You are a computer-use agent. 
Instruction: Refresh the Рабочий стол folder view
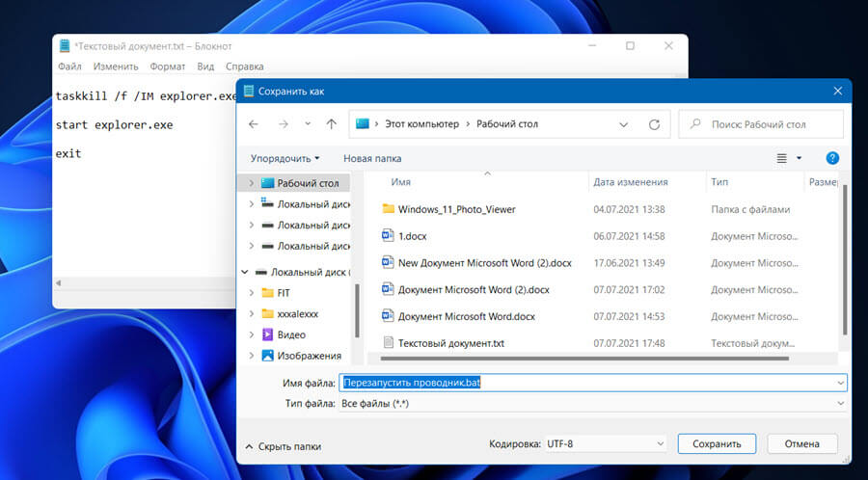pyautogui.click(x=654, y=124)
